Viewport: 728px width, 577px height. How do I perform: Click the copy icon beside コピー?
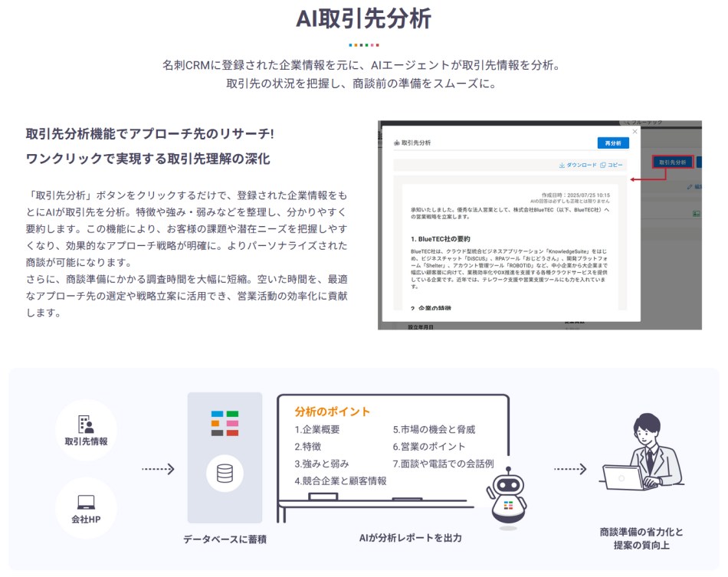click(x=602, y=165)
